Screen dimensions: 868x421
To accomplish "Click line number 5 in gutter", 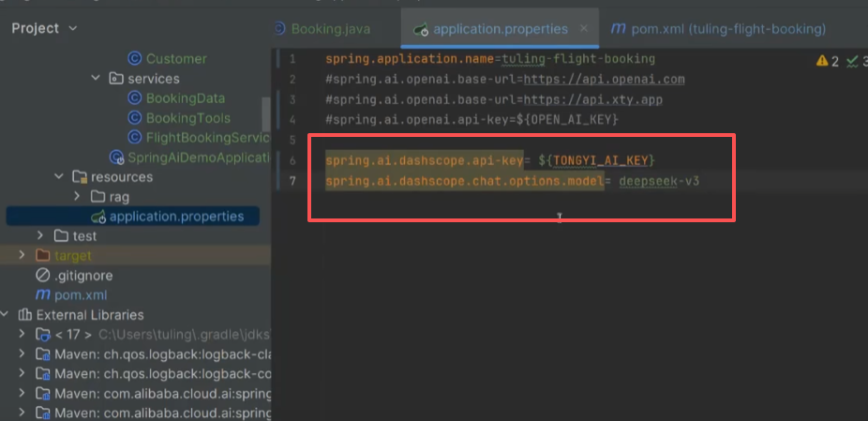I will [x=292, y=140].
